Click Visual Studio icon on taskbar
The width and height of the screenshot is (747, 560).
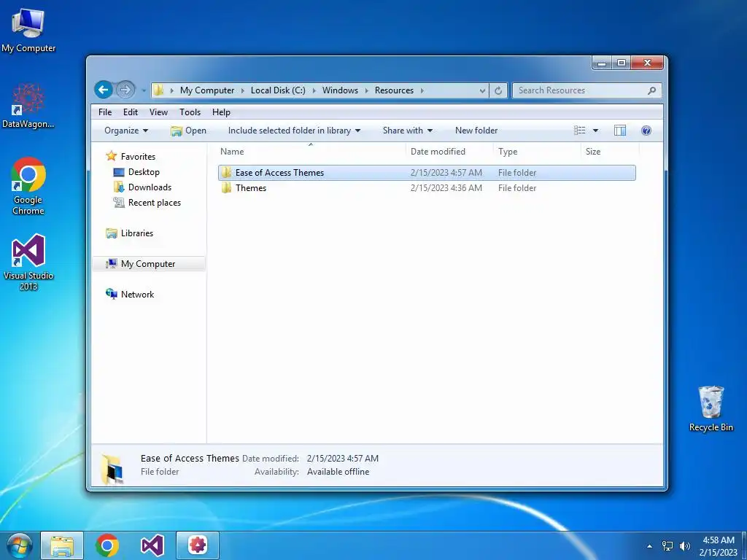coord(152,545)
